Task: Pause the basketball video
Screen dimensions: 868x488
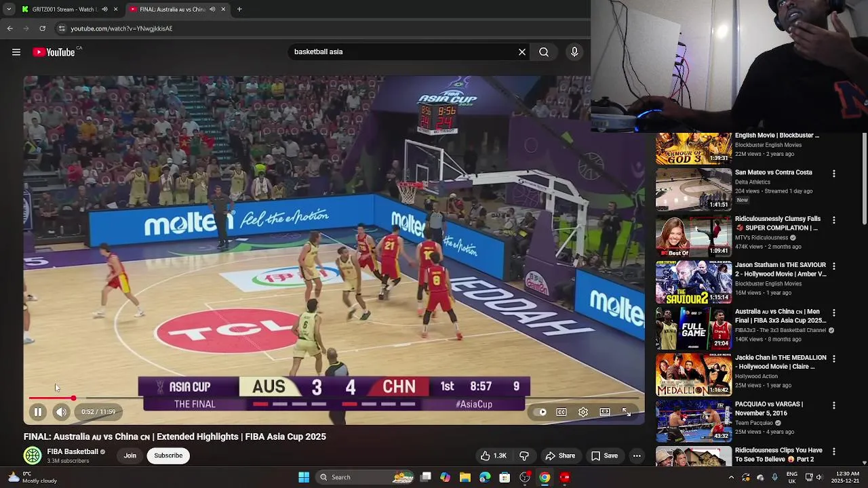Action: pyautogui.click(x=38, y=411)
